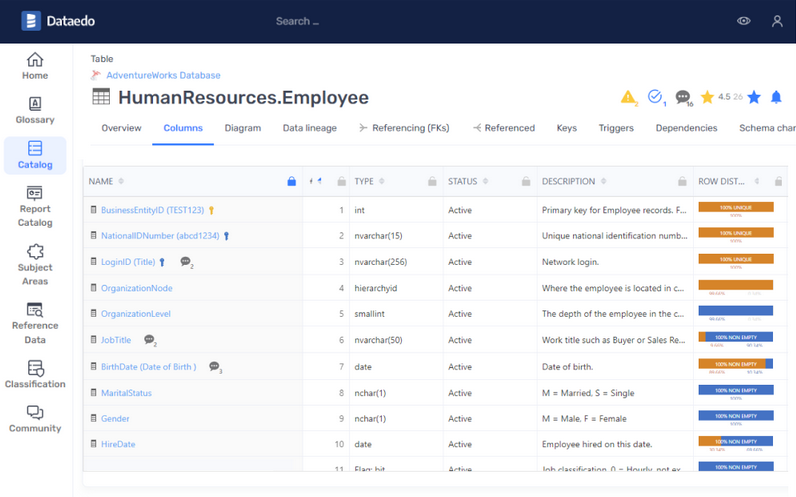Sort by DESCRIPTION column arrows
Screen dimensions: 796x497
coord(604,181)
